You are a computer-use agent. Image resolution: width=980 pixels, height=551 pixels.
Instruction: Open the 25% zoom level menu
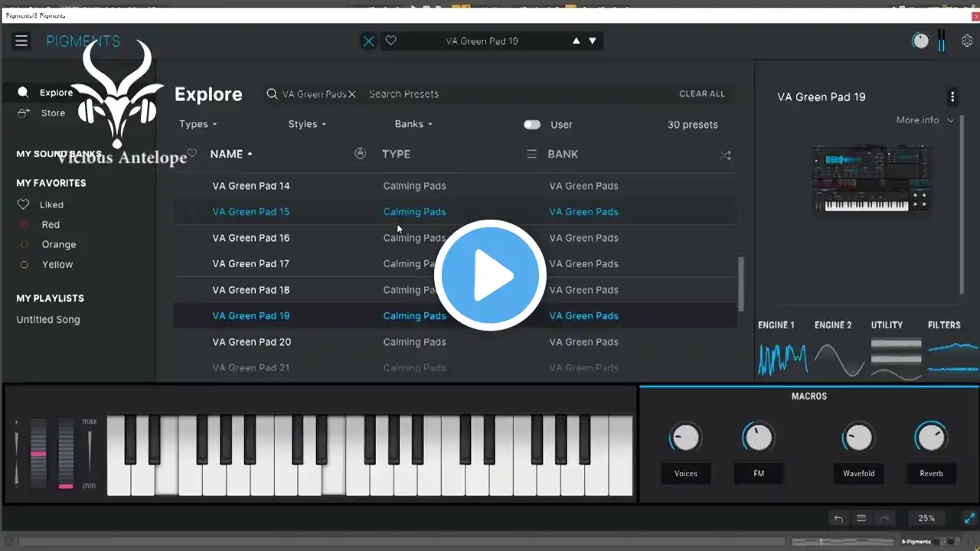926,518
